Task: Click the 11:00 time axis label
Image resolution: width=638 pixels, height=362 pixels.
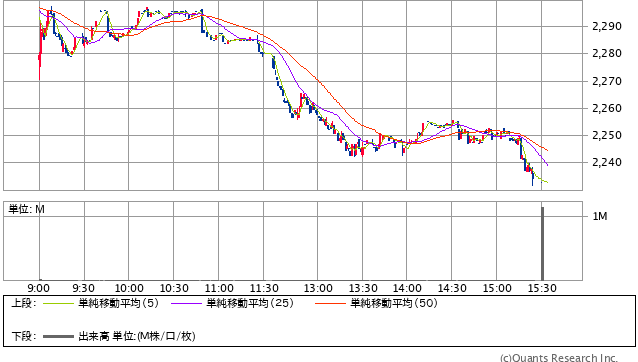Action: [219, 288]
